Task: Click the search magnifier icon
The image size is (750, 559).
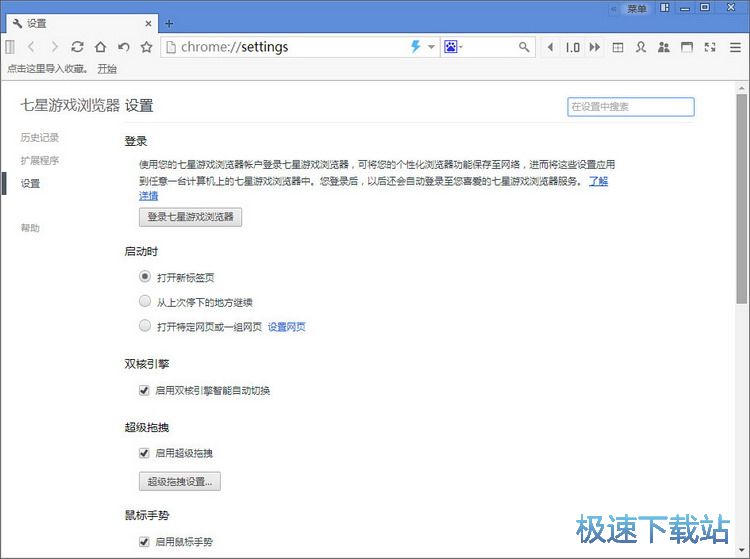Action: coord(524,47)
